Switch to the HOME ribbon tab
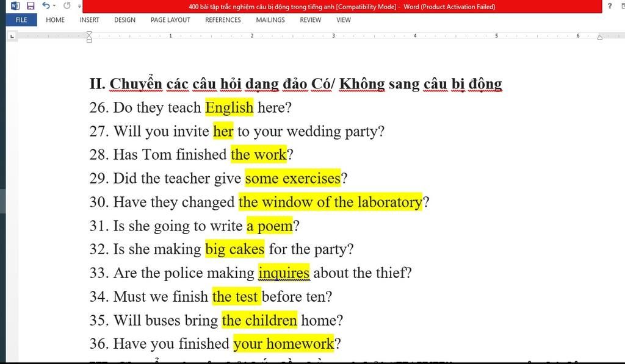Viewport: 625px width, 364px height. [55, 20]
